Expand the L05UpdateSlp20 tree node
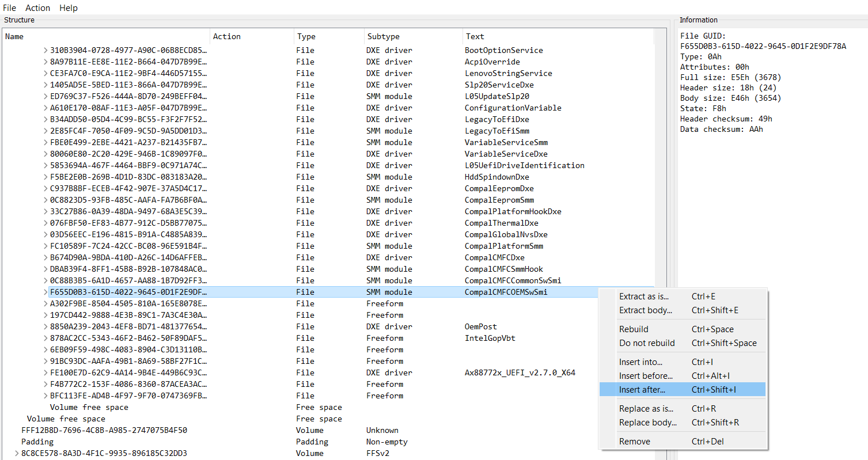868x460 pixels. [46, 96]
